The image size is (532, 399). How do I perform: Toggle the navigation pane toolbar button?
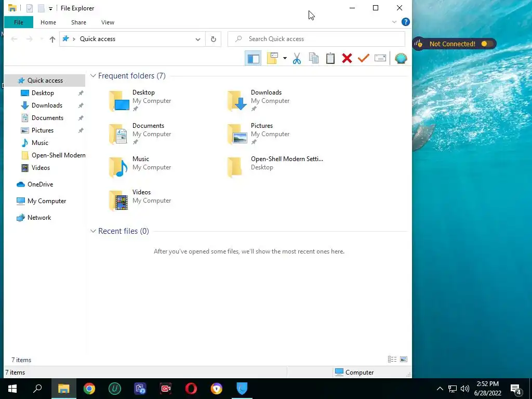[x=253, y=58]
